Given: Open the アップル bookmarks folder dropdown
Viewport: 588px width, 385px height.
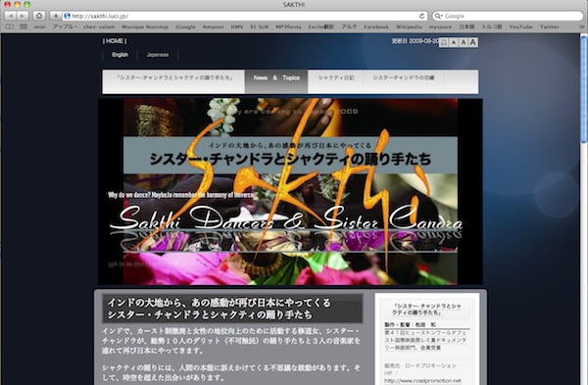Looking at the screenshot, I should click(65, 27).
